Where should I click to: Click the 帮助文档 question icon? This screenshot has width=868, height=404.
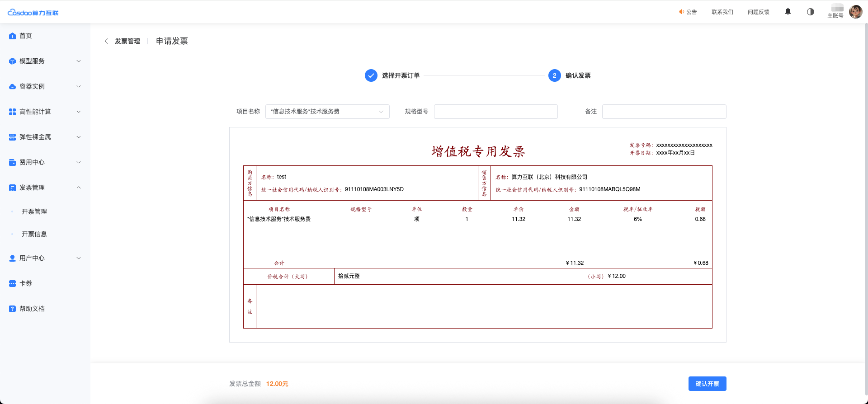(x=12, y=309)
